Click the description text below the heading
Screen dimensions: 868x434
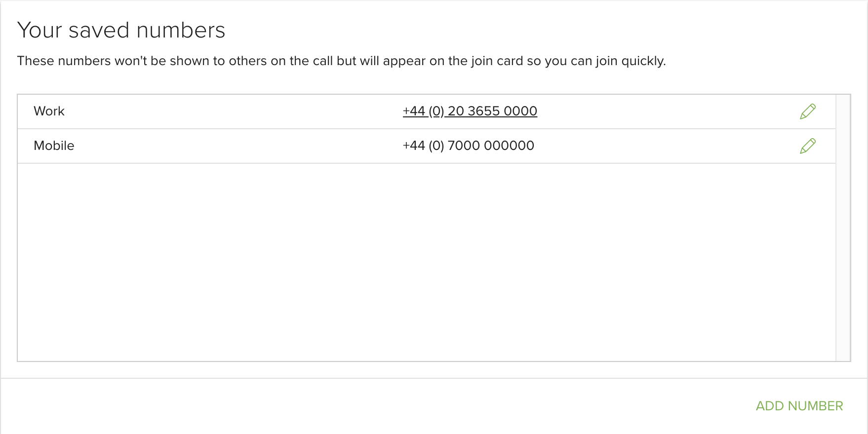[342, 61]
